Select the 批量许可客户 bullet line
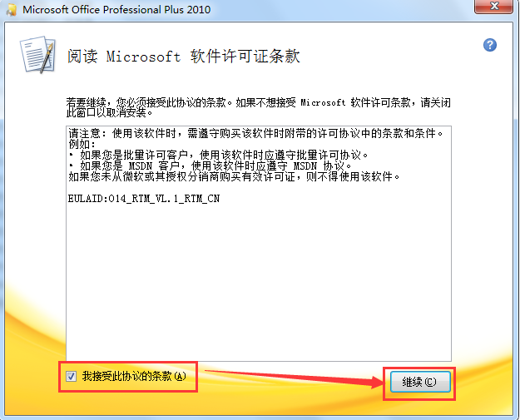The width and height of the screenshot is (520, 420). [x=219, y=155]
